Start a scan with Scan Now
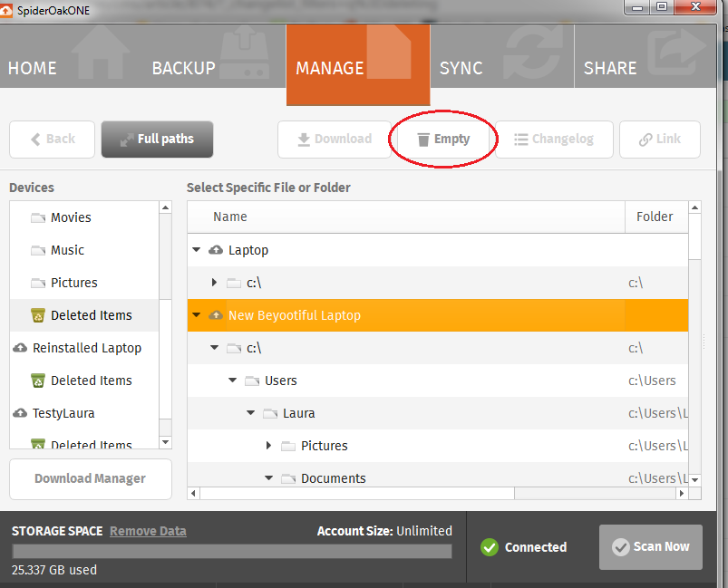Screen dimensions: 728x588 pyautogui.click(x=650, y=547)
